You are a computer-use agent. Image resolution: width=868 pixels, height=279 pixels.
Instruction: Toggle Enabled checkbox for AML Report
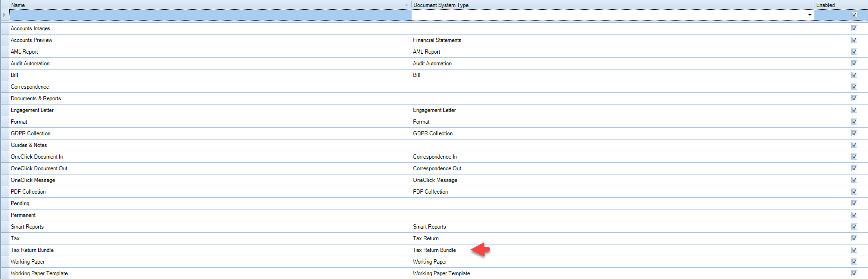click(x=854, y=52)
